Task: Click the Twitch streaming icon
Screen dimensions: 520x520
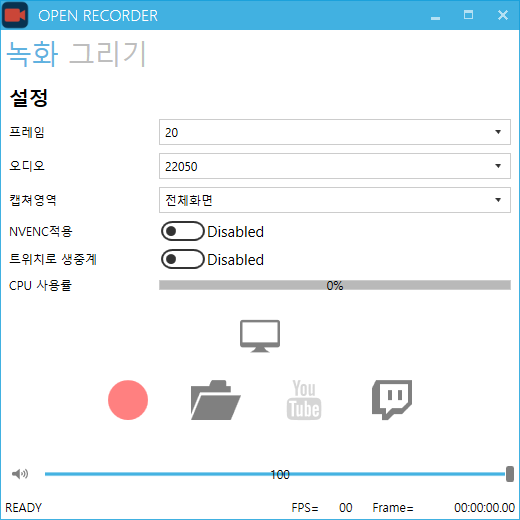Action: point(392,400)
